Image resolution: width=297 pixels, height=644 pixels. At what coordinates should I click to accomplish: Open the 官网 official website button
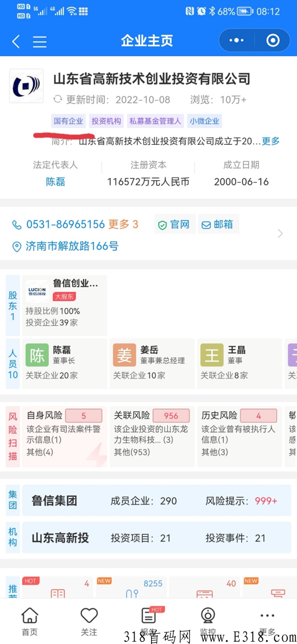point(175,224)
